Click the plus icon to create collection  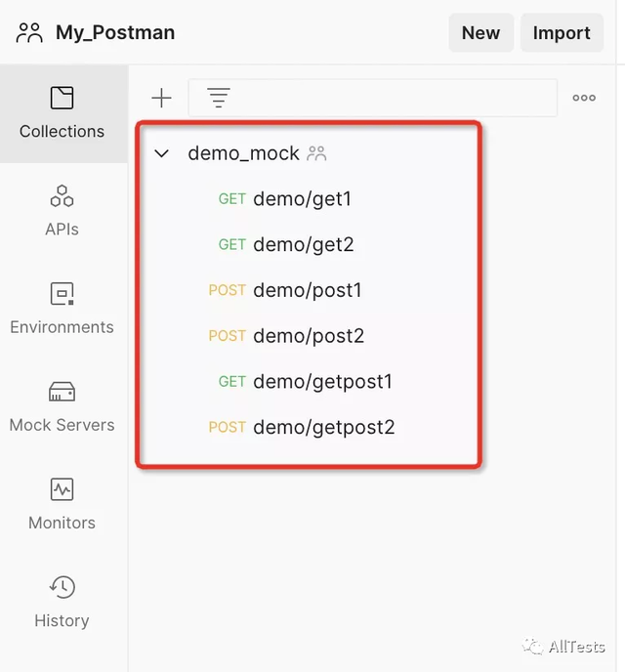pyautogui.click(x=161, y=98)
